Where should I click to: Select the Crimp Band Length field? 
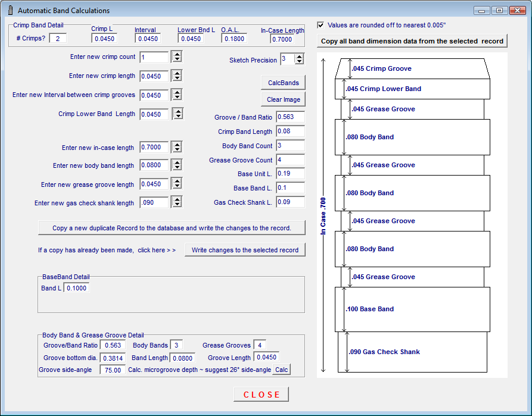click(291, 131)
